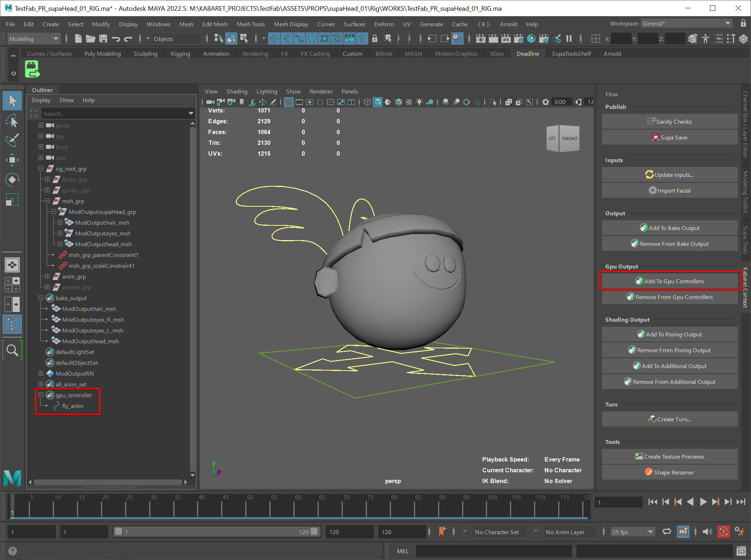Click the Sanity Checks button
Image resolution: width=751 pixels, height=560 pixels.
(670, 121)
